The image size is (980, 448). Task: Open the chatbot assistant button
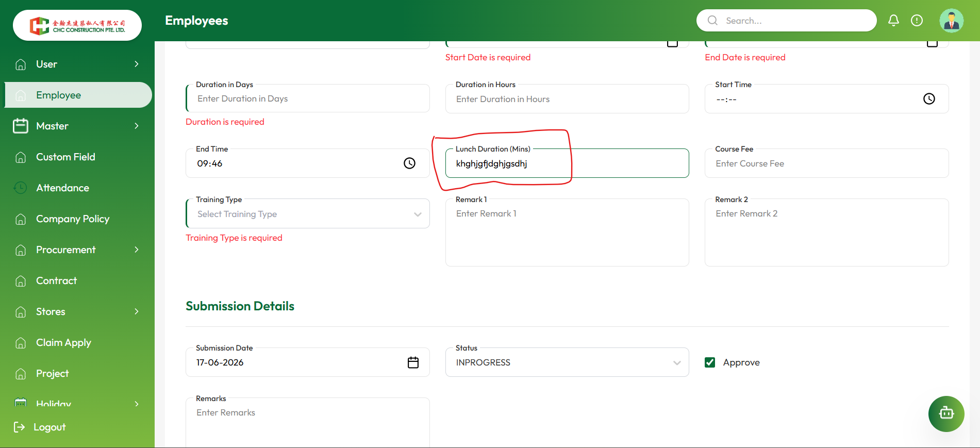pos(946,413)
